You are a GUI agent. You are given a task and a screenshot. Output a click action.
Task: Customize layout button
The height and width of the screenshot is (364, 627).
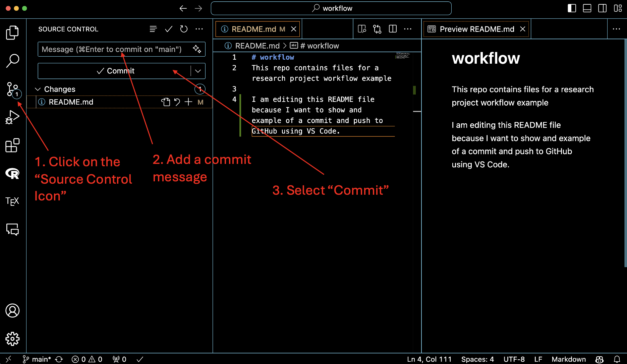pos(618,8)
